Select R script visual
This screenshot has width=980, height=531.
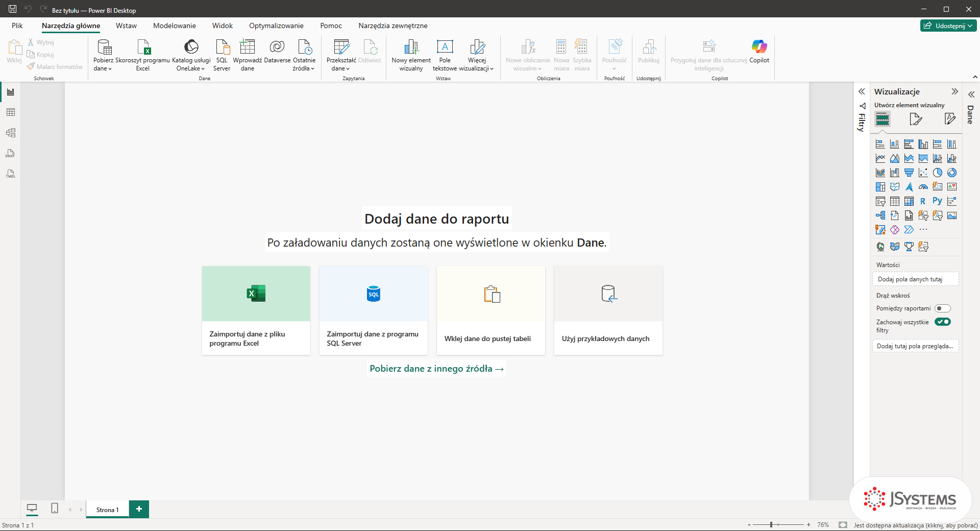click(923, 201)
